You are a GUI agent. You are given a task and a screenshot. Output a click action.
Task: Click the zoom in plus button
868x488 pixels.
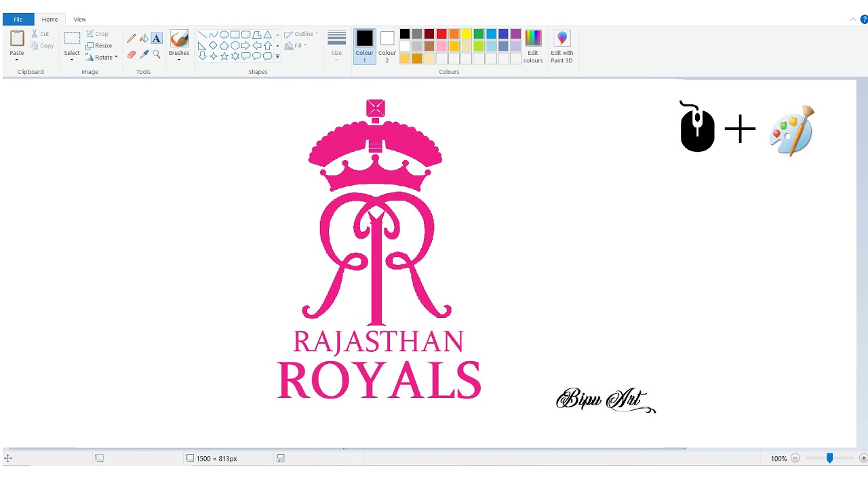point(863,459)
